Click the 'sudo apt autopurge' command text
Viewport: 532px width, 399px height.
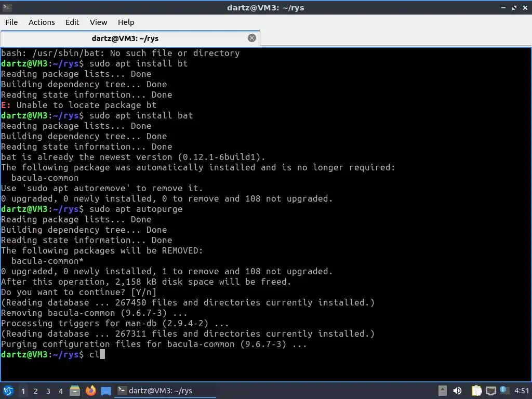(x=136, y=209)
